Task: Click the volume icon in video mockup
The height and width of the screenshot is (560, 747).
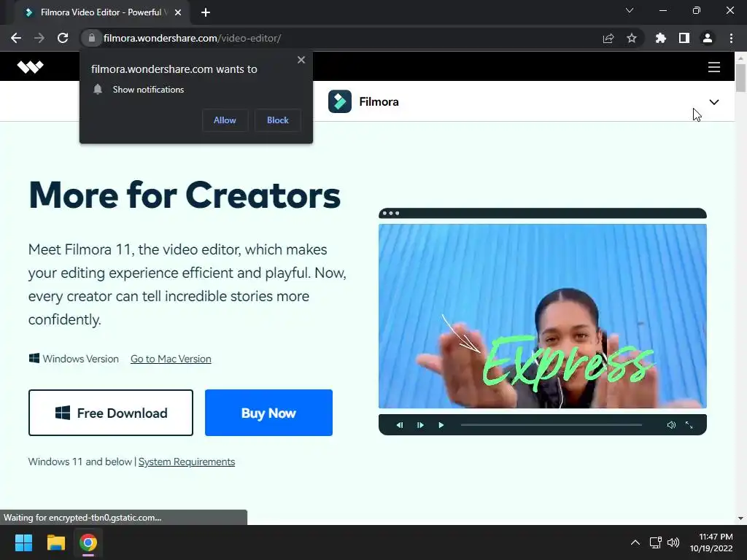Action: pos(671,425)
